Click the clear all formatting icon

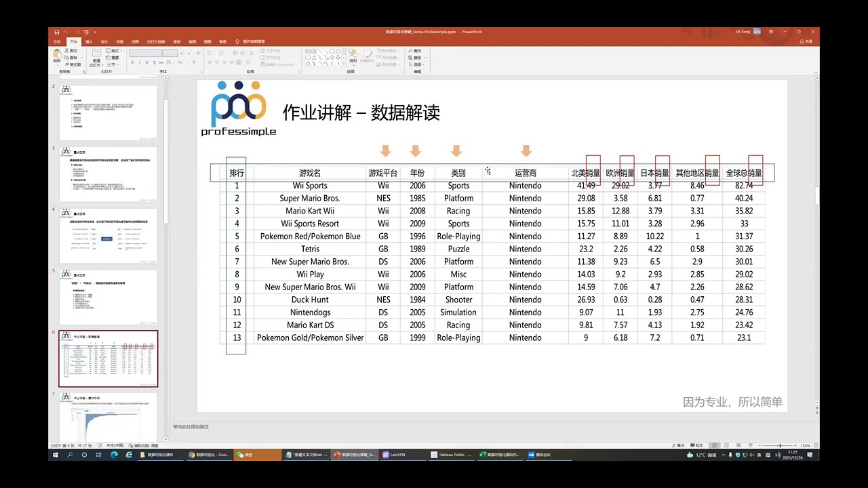tap(197, 54)
